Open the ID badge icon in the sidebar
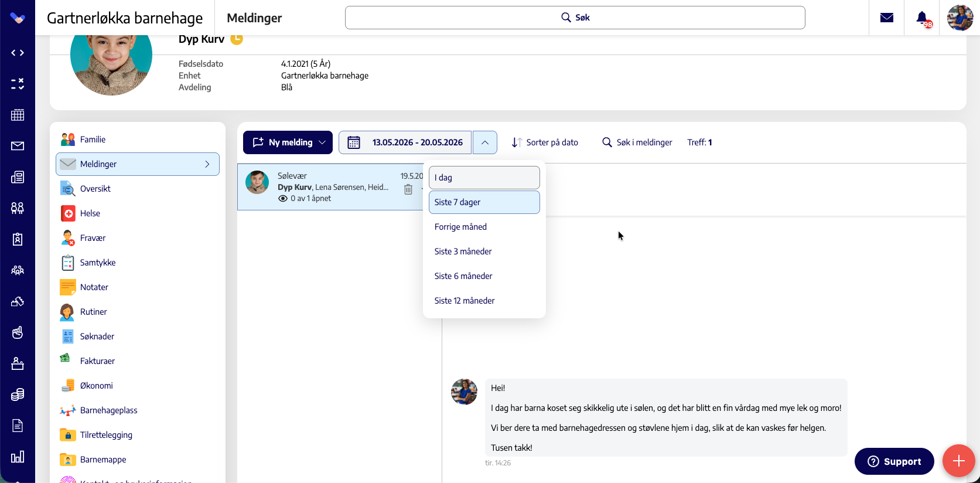Image resolution: width=980 pixels, height=483 pixels. [x=18, y=239]
